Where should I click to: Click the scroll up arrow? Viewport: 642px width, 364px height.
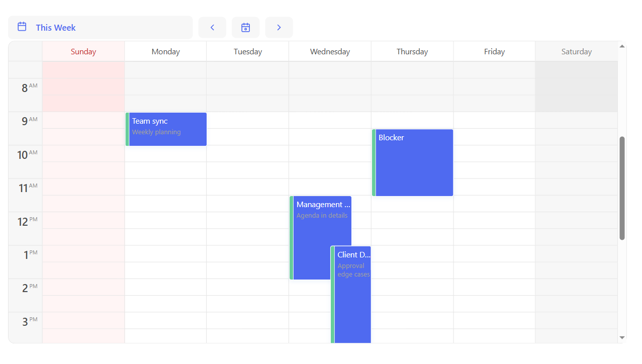click(622, 46)
